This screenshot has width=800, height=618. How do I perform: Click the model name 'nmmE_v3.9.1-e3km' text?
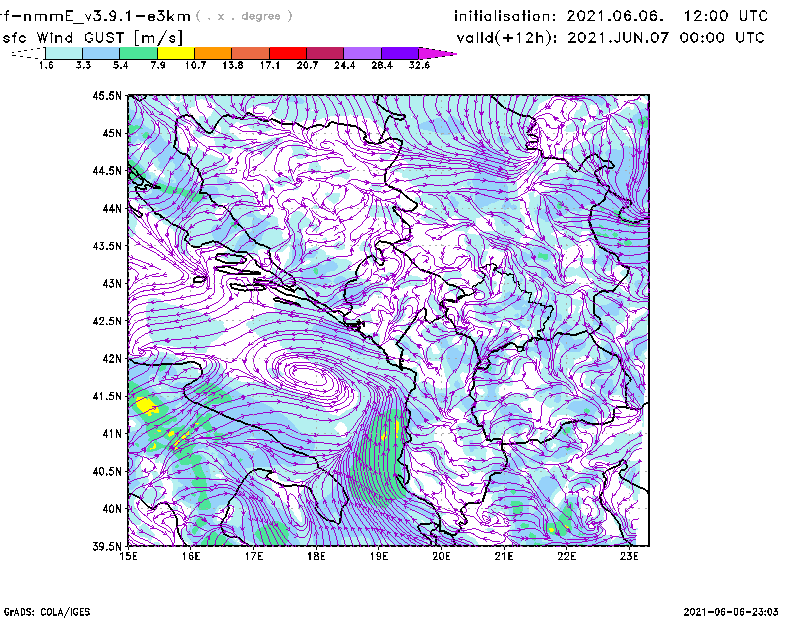[x=107, y=16]
